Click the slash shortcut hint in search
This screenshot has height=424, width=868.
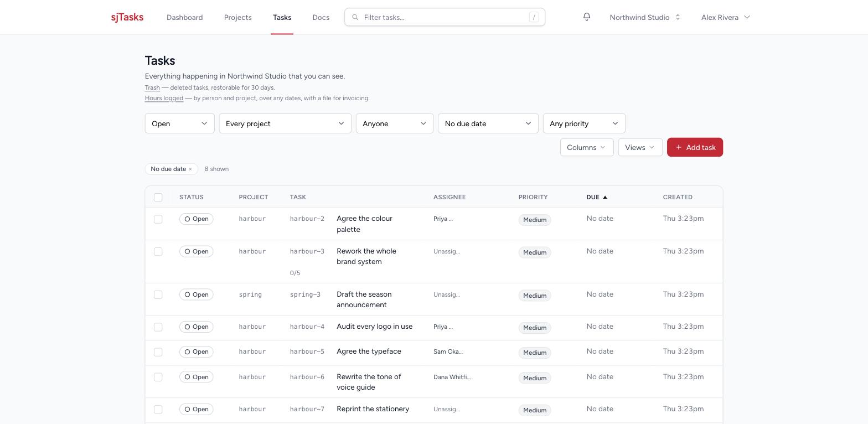(534, 17)
